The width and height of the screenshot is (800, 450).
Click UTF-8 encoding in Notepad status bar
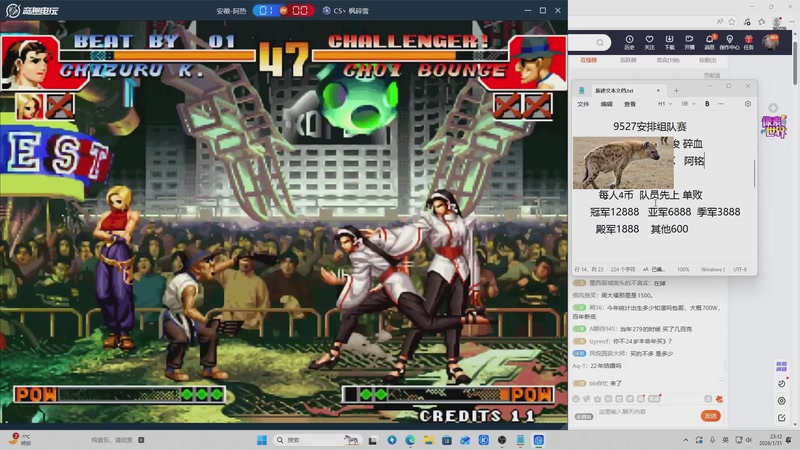click(x=740, y=269)
